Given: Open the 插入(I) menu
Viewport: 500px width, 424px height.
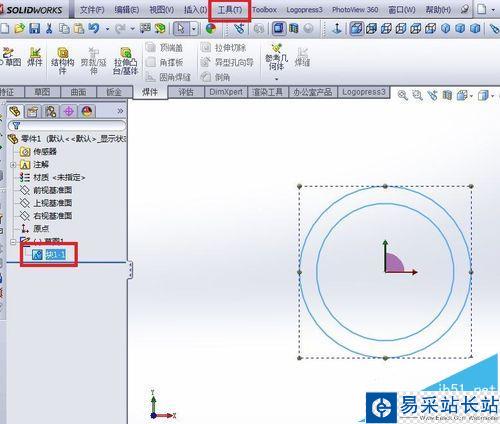Looking at the screenshot, I should tap(195, 10).
